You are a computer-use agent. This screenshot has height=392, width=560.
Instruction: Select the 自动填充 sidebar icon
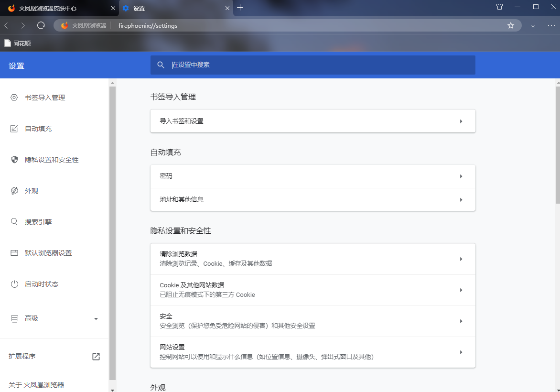[14, 128]
